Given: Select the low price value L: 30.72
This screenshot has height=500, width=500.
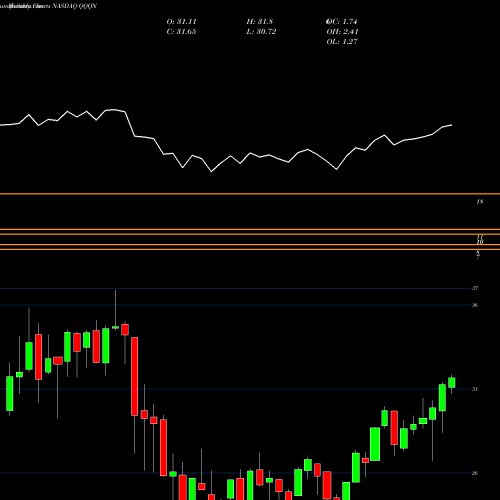Looking at the screenshot, I should tap(261, 32).
